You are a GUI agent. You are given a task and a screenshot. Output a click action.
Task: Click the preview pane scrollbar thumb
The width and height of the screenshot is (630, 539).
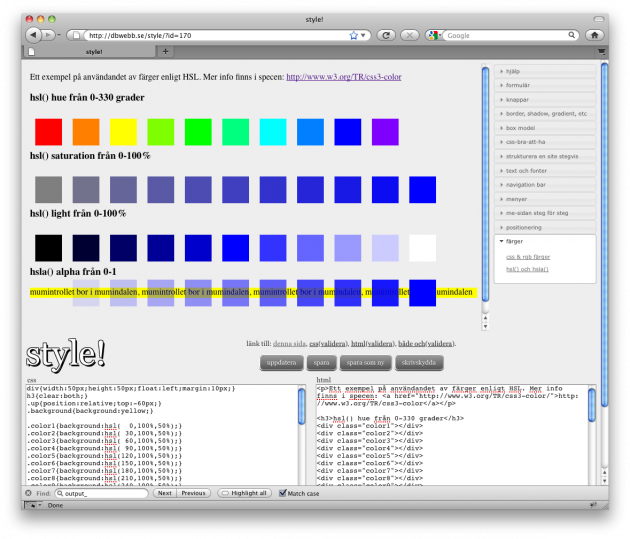click(485, 184)
